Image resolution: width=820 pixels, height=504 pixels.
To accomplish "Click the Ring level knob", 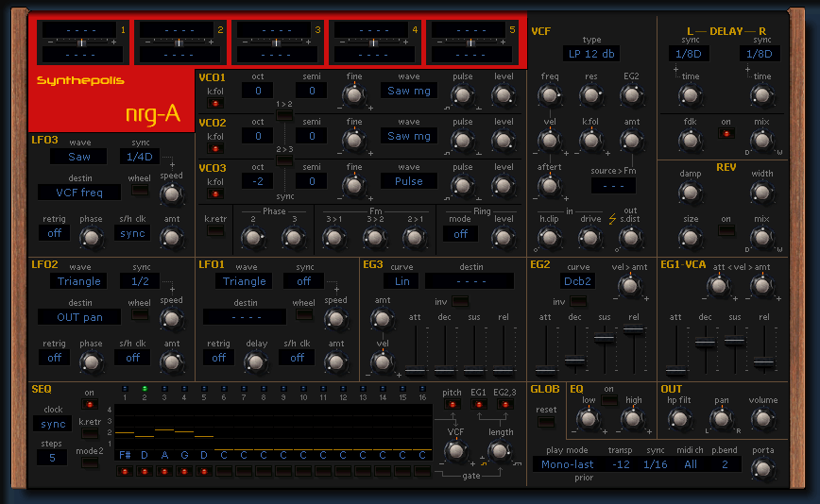I will [504, 238].
